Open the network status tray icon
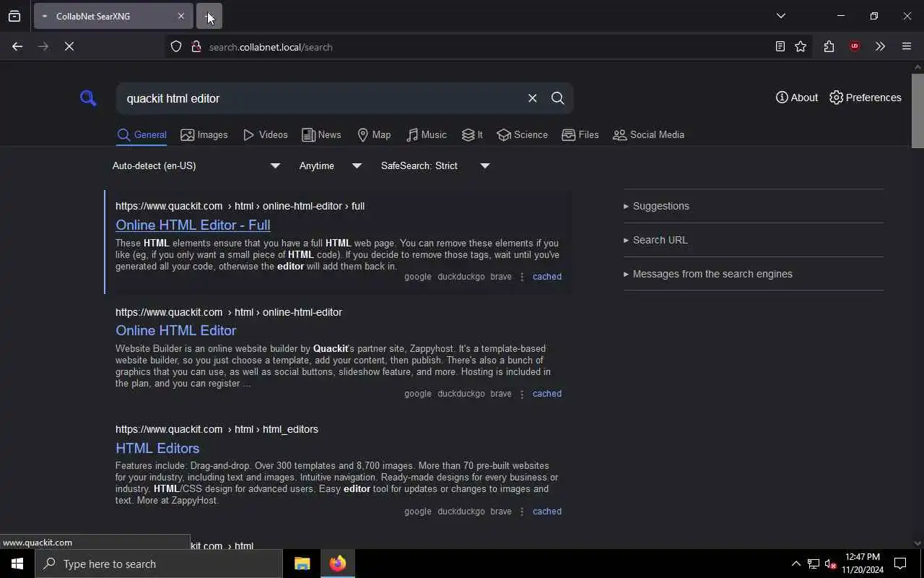Image resolution: width=924 pixels, height=578 pixels. click(x=814, y=564)
